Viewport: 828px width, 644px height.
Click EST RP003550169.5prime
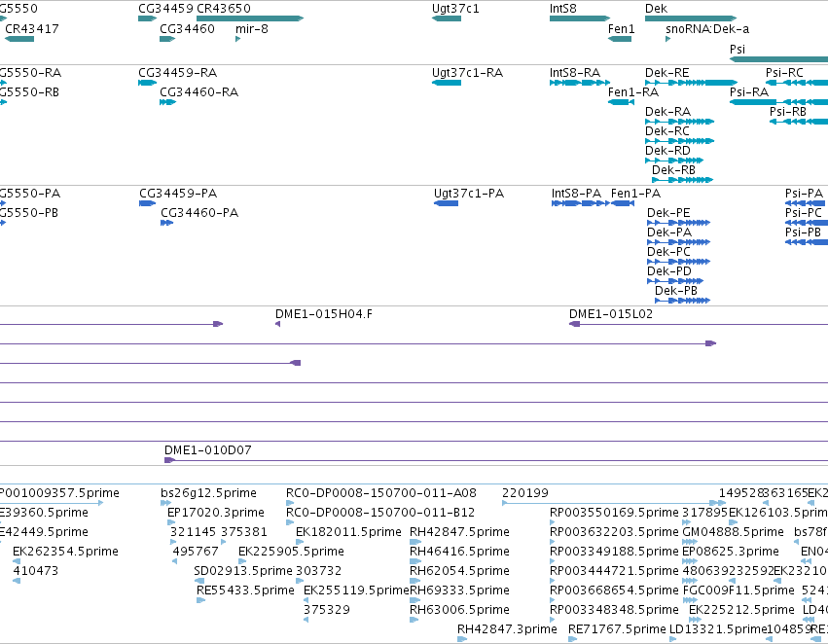pyautogui.click(x=553, y=522)
